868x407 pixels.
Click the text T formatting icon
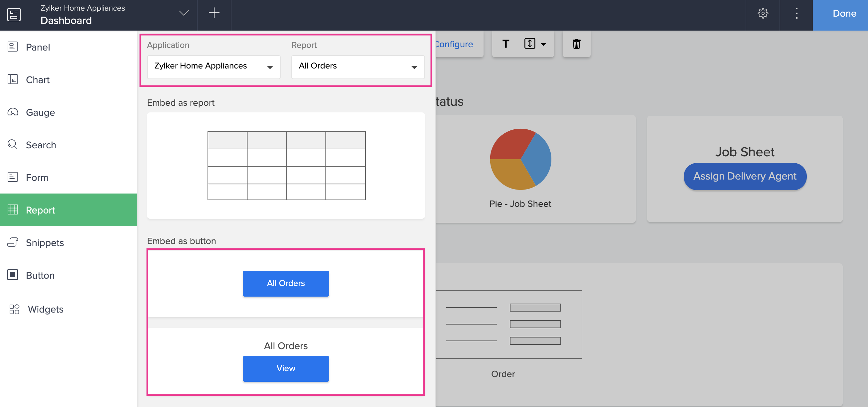click(506, 44)
